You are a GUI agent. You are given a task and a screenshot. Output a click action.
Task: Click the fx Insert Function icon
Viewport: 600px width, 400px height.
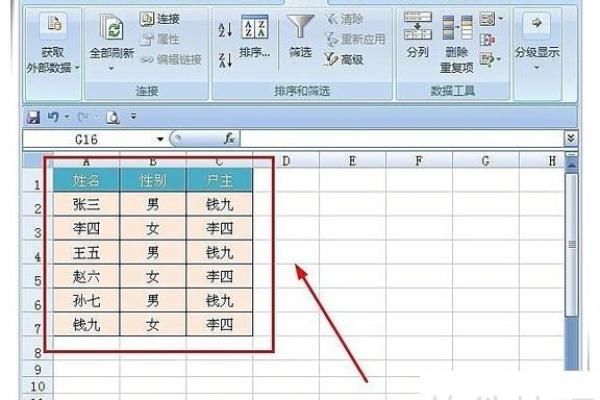pos(229,139)
